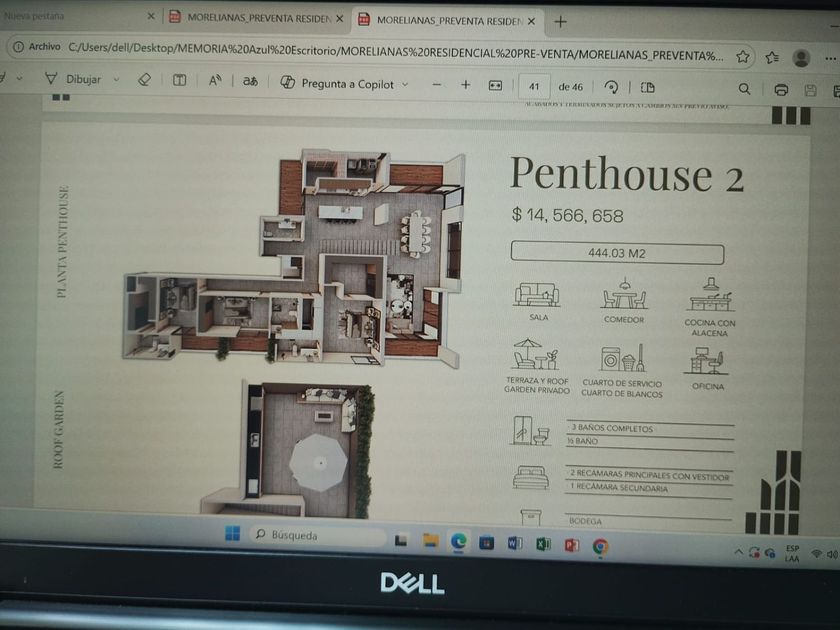840x630 pixels.
Task: Zoom in with the plus button
Action: point(466,85)
